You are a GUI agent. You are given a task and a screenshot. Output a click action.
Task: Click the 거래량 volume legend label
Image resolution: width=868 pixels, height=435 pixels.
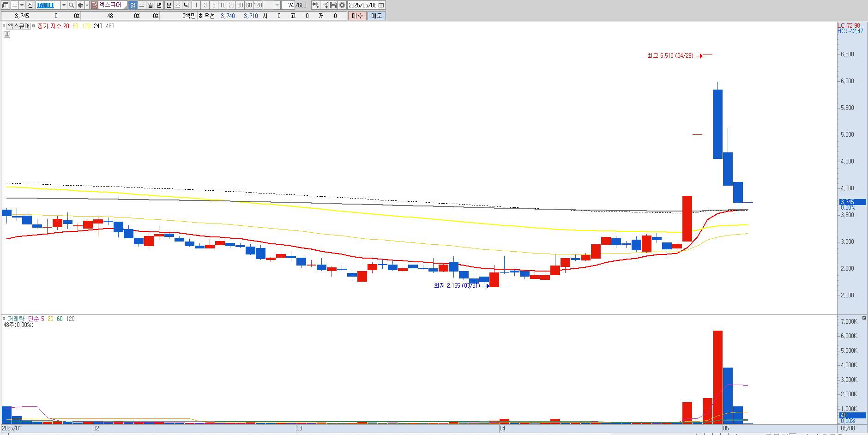(x=16, y=319)
